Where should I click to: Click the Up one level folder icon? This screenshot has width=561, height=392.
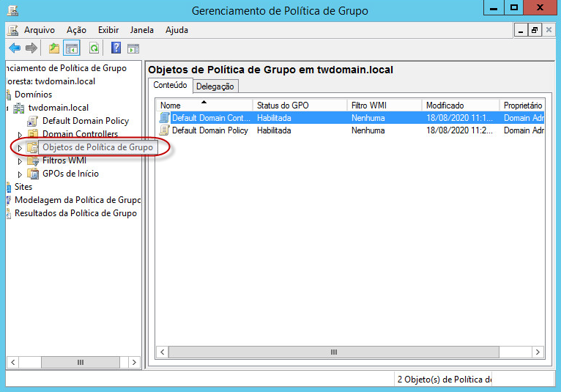(54, 48)
